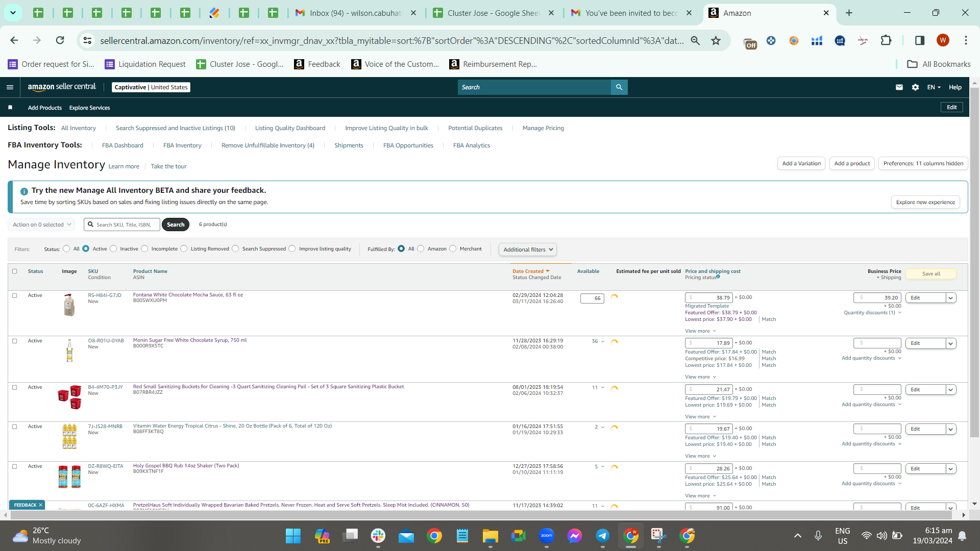Open the Take the tour link

(x=168, y=166)
